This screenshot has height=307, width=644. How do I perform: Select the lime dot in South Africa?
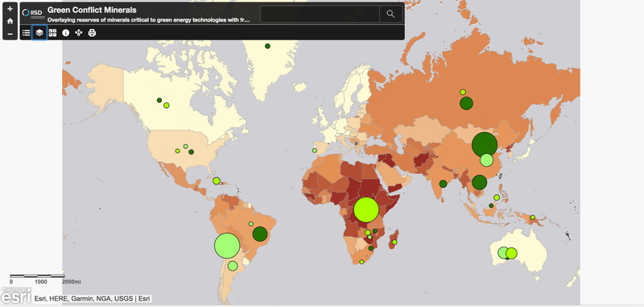tap(361, 262)
